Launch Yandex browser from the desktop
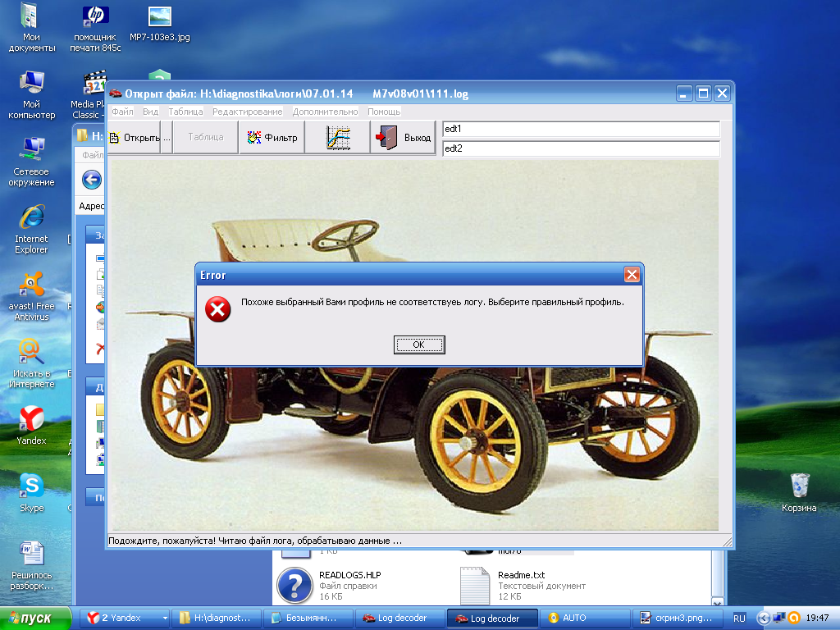Screen dimensions: 840x630 click(31, 426)
